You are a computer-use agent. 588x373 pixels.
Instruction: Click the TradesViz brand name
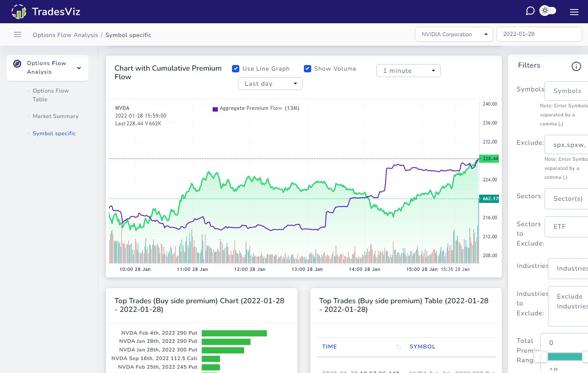pyautogui.click(x=56, y=12)
